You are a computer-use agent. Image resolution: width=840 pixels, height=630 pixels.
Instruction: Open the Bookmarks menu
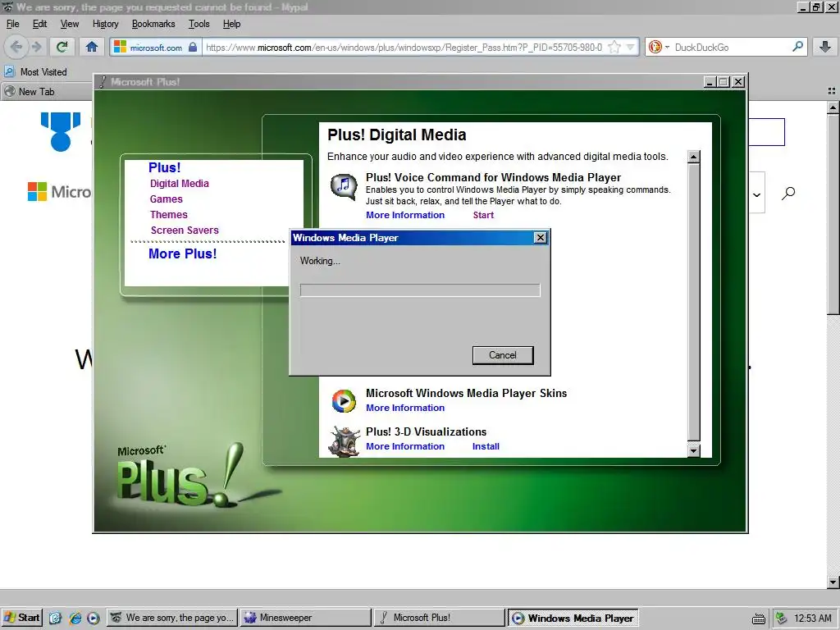153,24
